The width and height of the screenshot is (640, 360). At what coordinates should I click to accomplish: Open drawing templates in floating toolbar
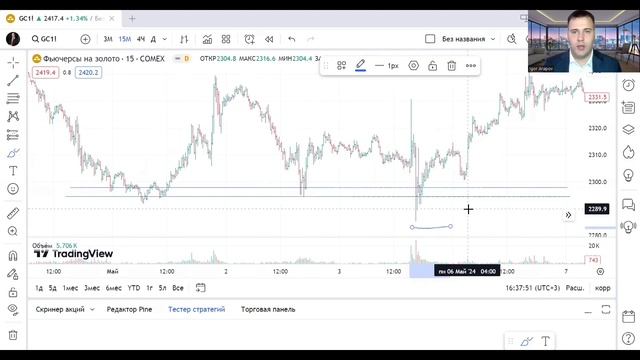(342, 66)
